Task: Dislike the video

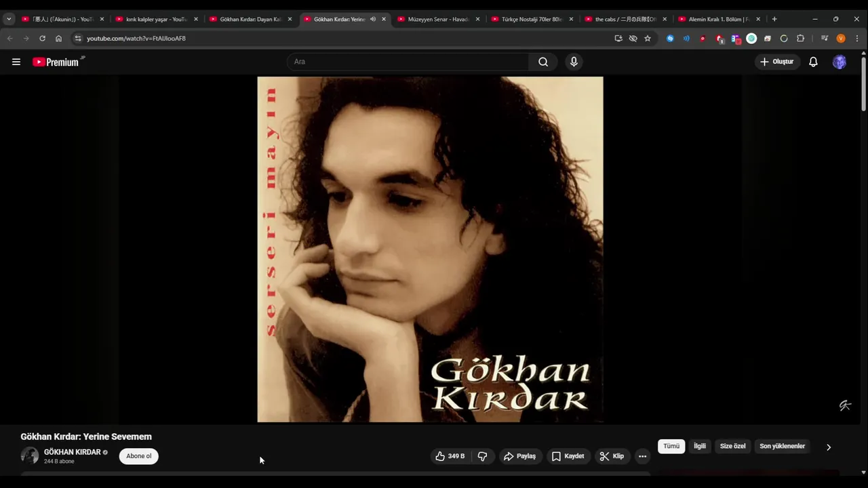Action: pos(482,456)
